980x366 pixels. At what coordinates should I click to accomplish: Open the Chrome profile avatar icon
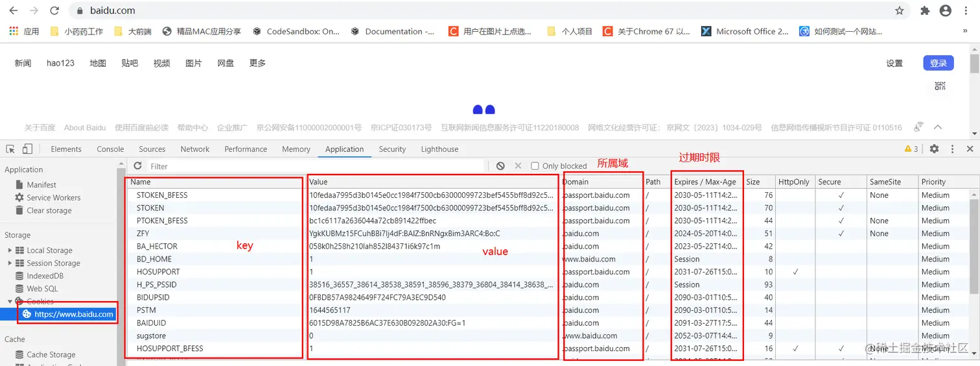point(946,11)
